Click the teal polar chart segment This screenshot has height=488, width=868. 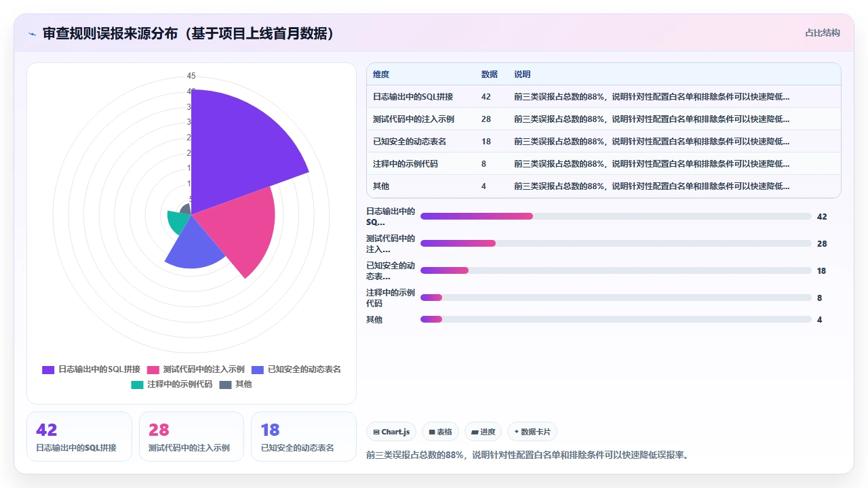pyautogui.click(x=178, y=221)
